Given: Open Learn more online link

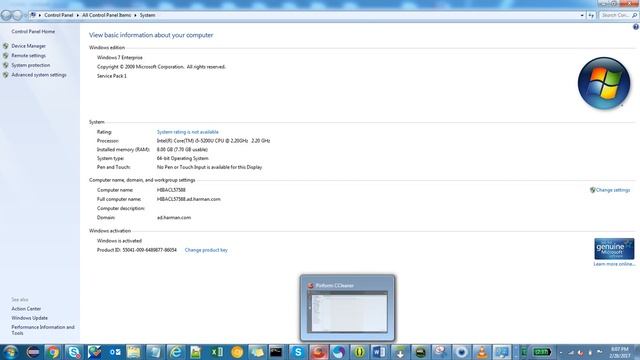Looking at the screenshot, I should click(x=614, y=264).
